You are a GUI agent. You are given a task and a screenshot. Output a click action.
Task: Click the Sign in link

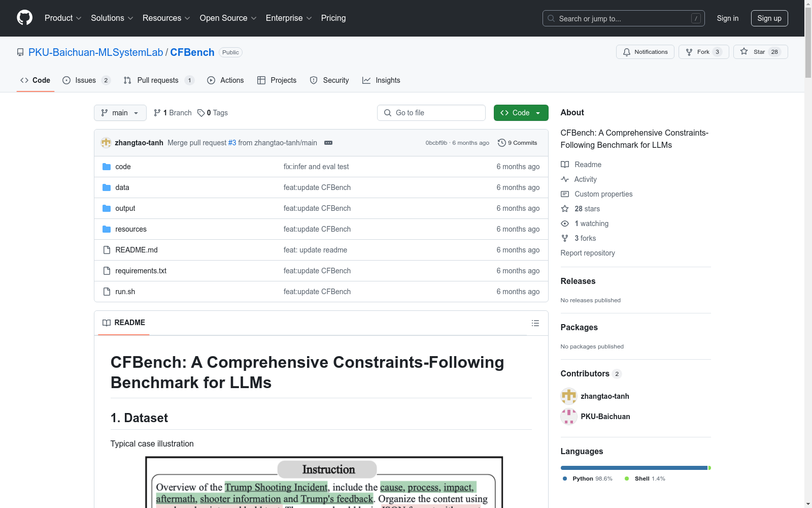(x=728, y=18)
